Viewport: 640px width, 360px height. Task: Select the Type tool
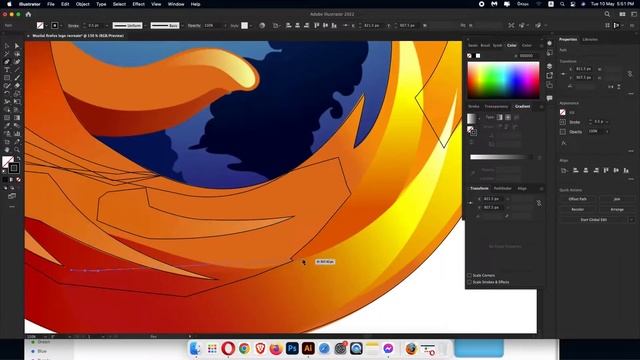tap(7, 70)
